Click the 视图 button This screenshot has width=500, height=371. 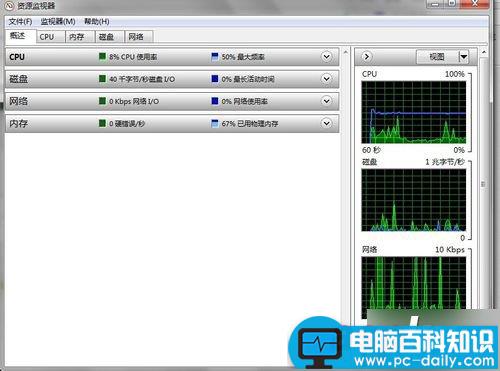coord(437,57)
